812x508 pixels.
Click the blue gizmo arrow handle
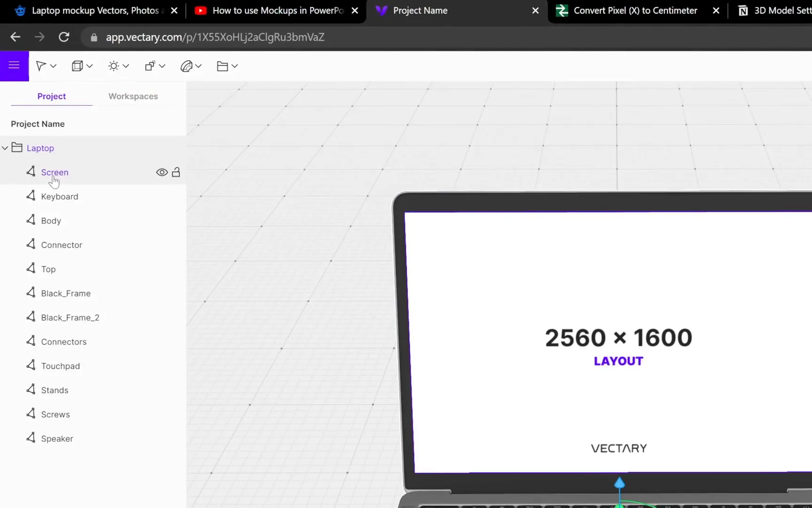point(619,483)
